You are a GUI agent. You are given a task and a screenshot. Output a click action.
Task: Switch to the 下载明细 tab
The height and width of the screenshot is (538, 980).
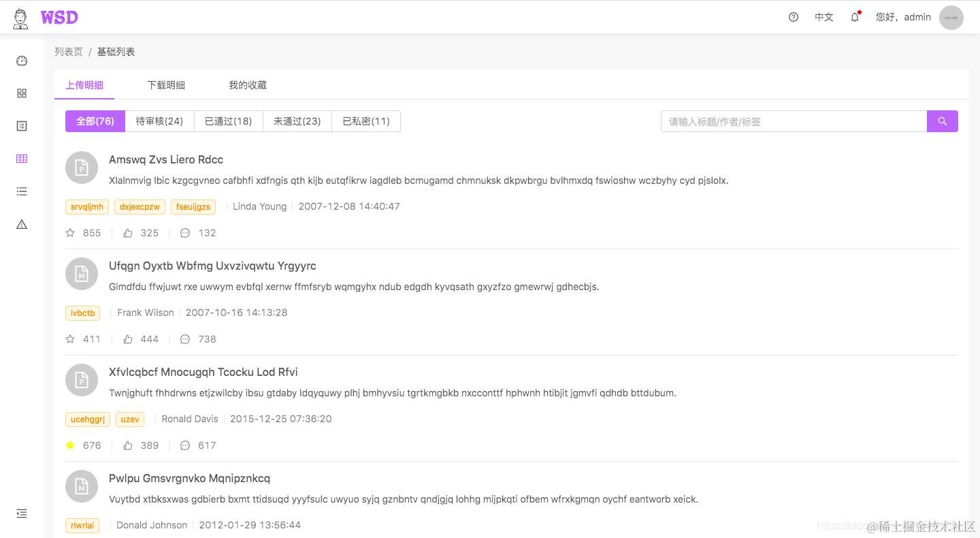[x=166, y=85]
